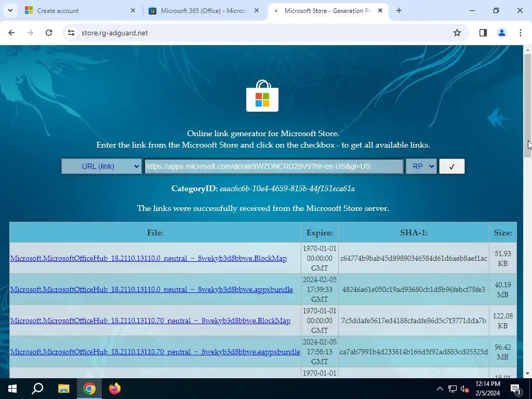This screenshot has width=532, height=399.
Task: Select the SHA-1 hash starting with 7c5ddafe
Action: (x=414, y=321)
